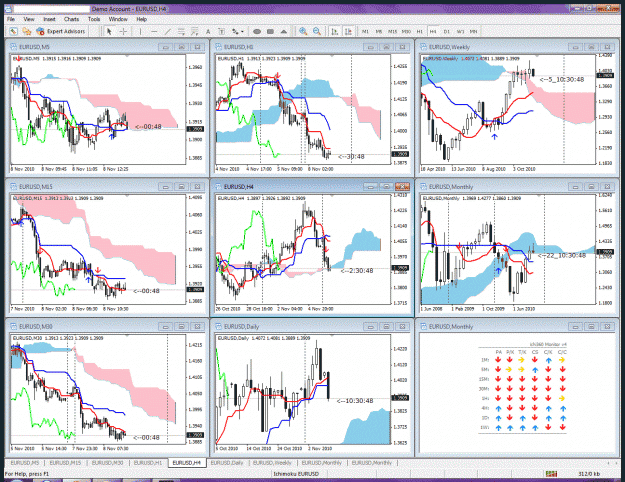Image resolution: width=625 pixels, height=482 pixels.
Task: Select the Equidistant Channel tool
Action: [181, 31]
